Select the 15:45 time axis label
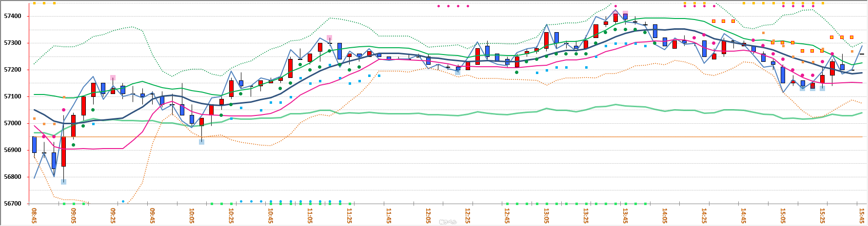Screen dimensions: 868x226 [x=862, y=215]
